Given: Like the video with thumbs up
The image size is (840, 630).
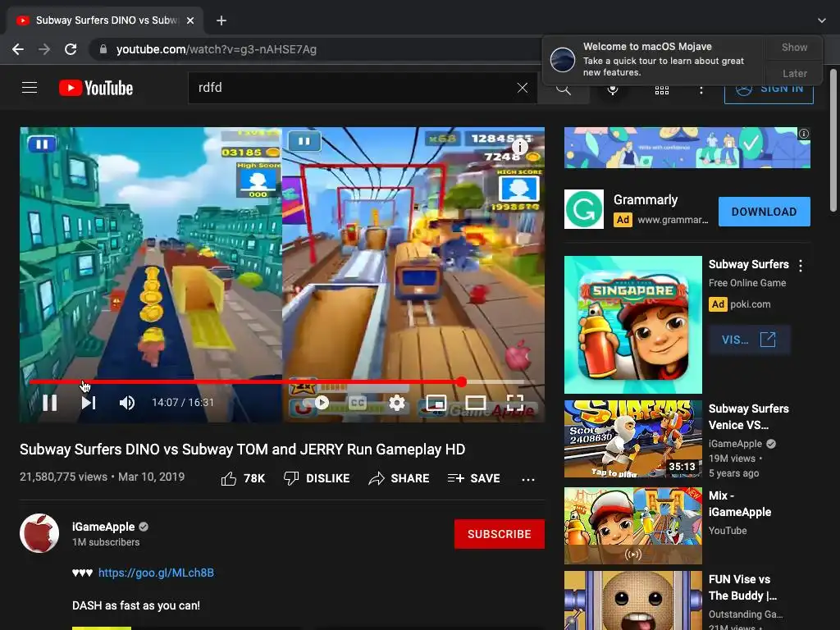Looking at the screenshot, I should pos(243,478).
